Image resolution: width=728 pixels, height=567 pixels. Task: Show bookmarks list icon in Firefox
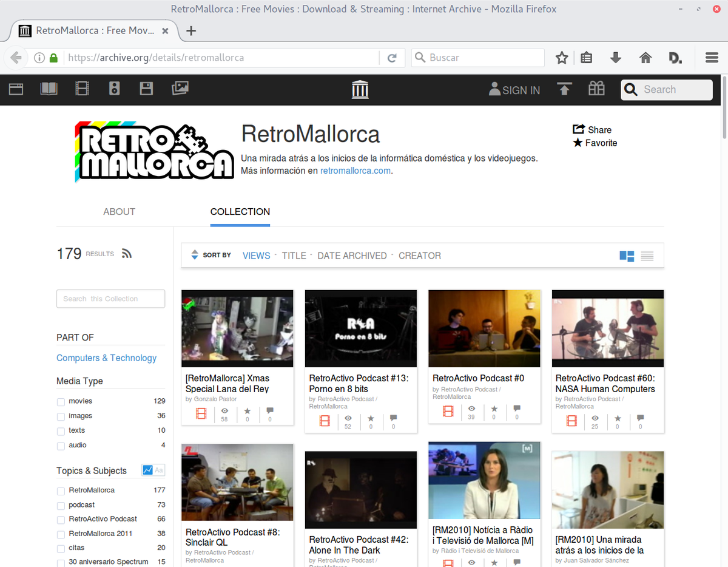click(586, 58)
